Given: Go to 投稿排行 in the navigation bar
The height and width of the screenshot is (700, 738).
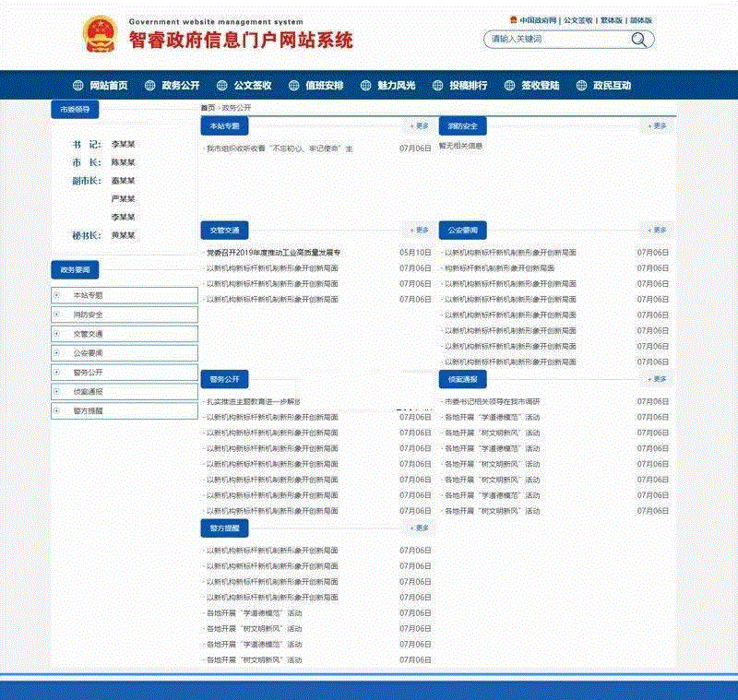Looking at the screenshot, I should (469, 85).
